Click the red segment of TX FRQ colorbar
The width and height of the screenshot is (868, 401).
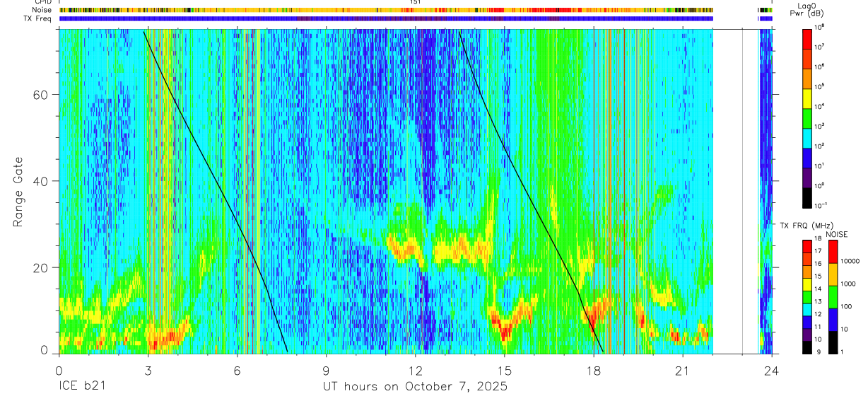807,246
